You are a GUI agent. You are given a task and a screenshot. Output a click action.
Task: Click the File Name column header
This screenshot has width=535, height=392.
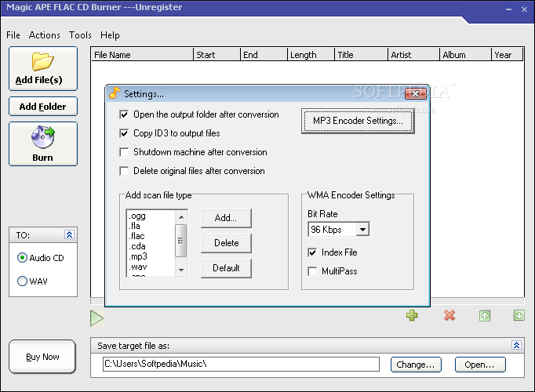142,55
